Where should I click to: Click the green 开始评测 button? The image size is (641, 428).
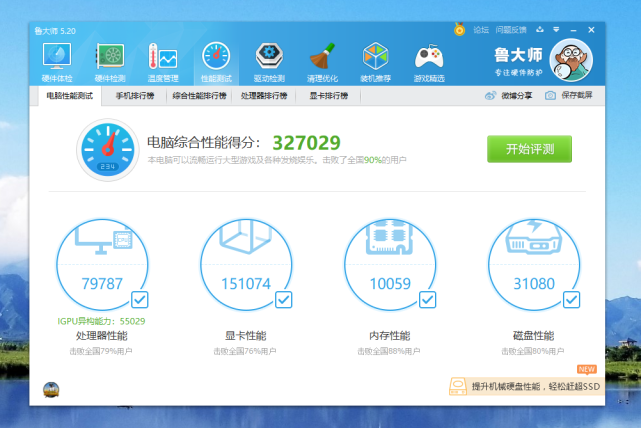529,149
